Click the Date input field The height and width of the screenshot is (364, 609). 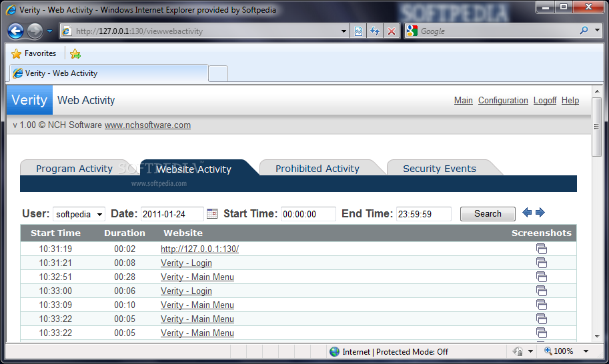coord(172,214)
